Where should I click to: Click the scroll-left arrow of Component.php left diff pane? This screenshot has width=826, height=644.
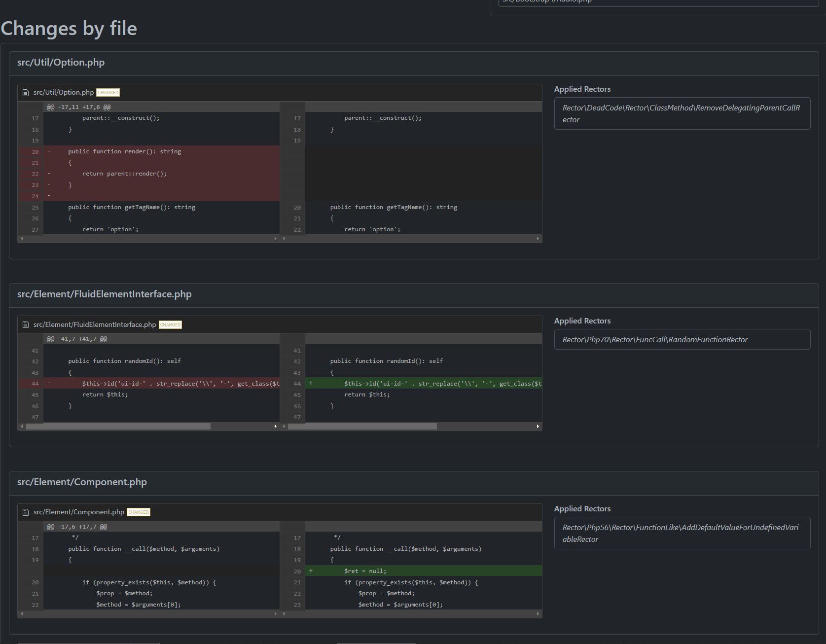[22, 614]
